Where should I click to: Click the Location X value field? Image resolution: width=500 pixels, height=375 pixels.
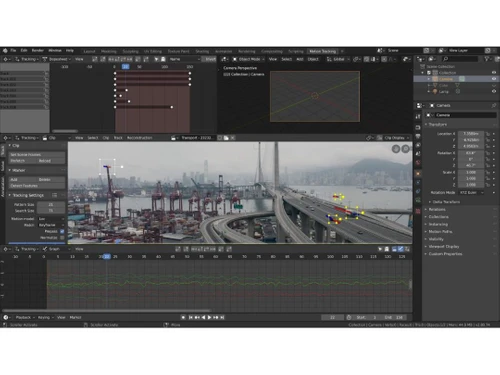pyautogui.click(x=471, y=134)
